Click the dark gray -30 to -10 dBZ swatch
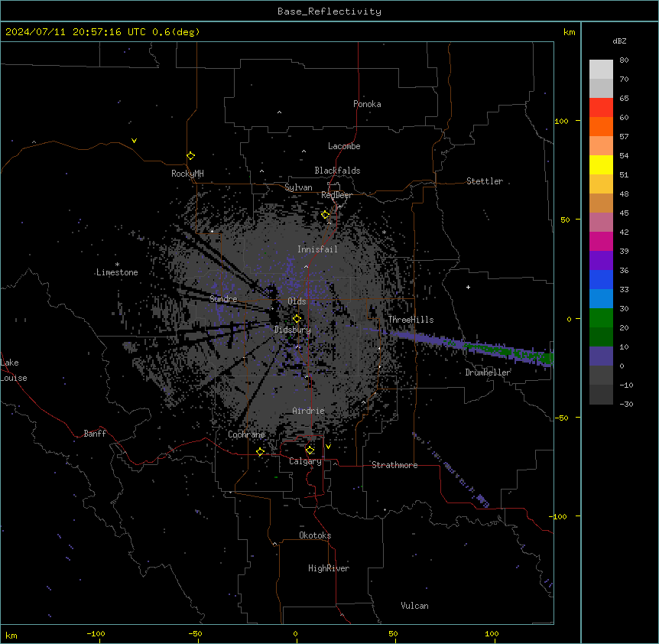The height and width of the screenshot is (644, 659). pyautogui.click(x=601, y=395)
